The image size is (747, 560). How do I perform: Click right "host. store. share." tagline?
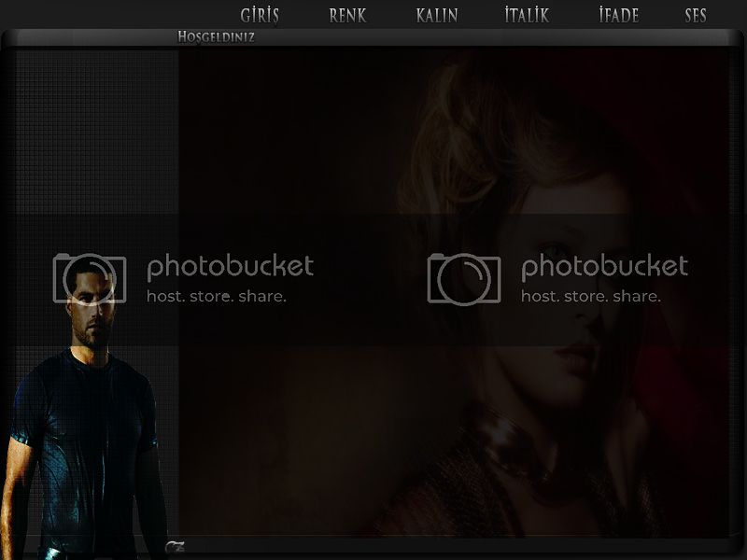pyautogui.click(x=590, y=296)
